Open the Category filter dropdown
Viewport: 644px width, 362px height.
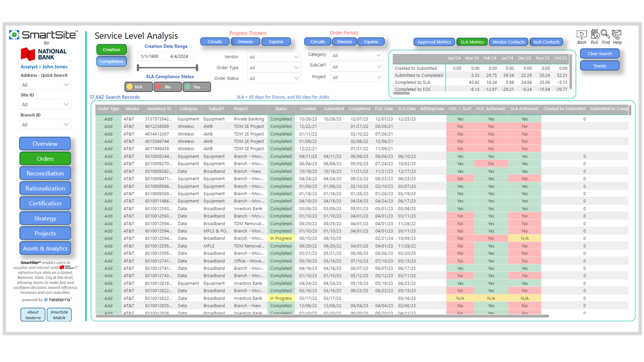pyautogui.click(x=357, y=55)
